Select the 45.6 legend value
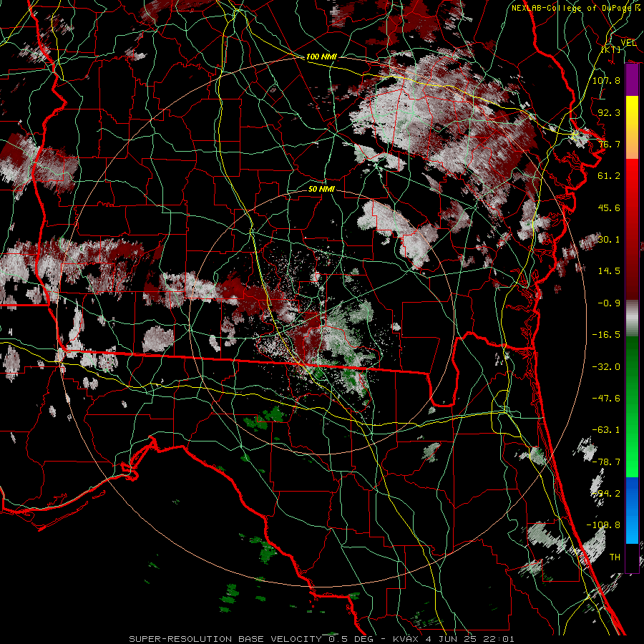This screenshot has height=644, width=644. 609,208
